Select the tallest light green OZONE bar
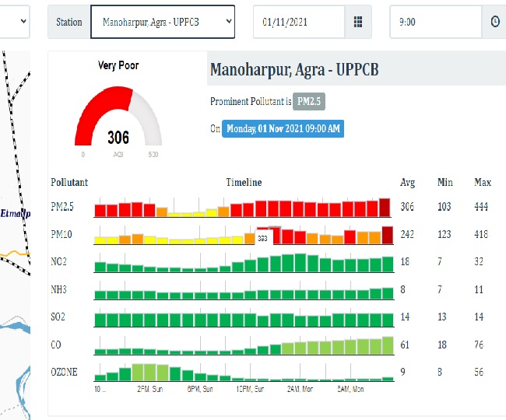 pos(139,373)
